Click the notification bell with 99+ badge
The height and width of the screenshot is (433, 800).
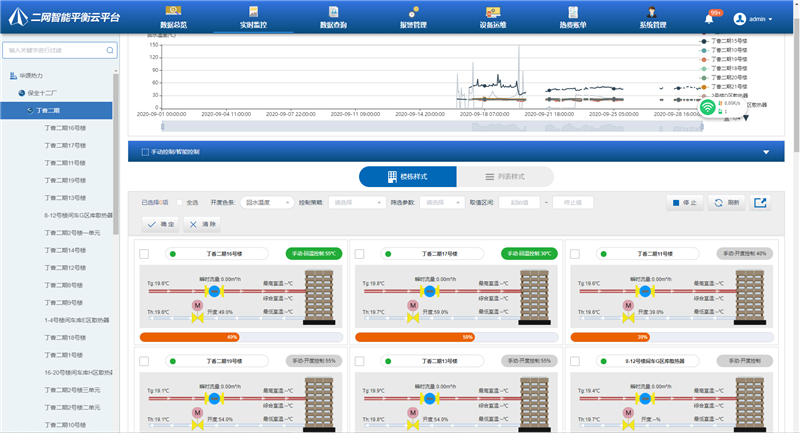(709, 18)
